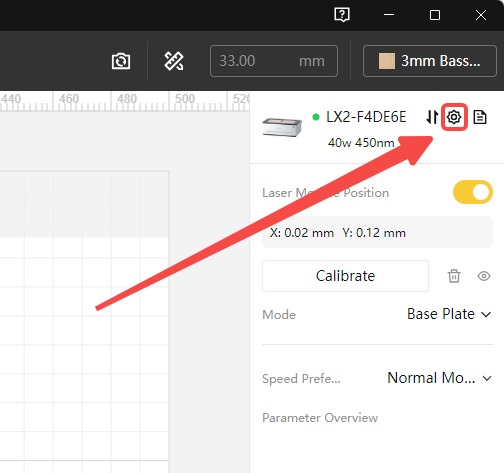Expand the Mode Base Plate dropdown
This screenshot has width=504, height=473.
[449, 314]
